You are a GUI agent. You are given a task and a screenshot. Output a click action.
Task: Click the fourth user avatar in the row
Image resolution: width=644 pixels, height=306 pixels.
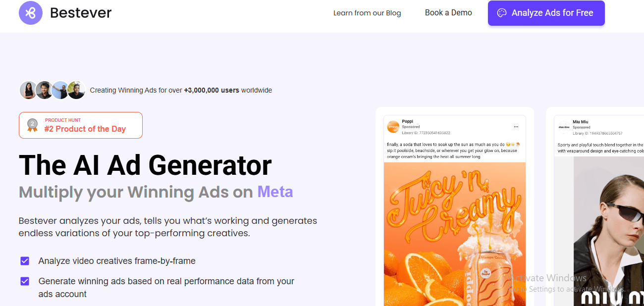point(76,90)
